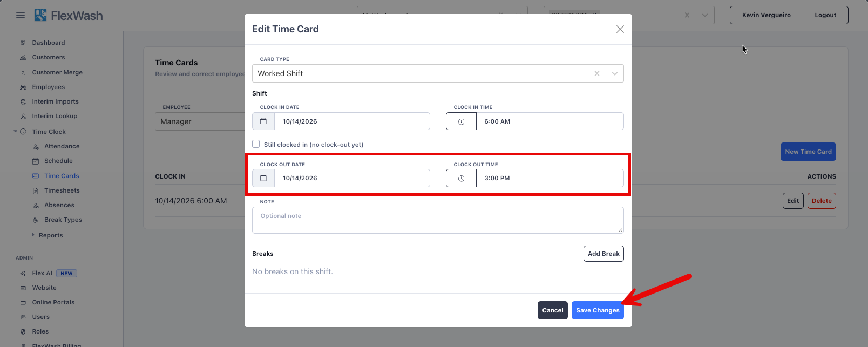Click the Employees sidebar icon
Image resolution: width=868 pixels, height=347 pixels.
click(23, 87)
